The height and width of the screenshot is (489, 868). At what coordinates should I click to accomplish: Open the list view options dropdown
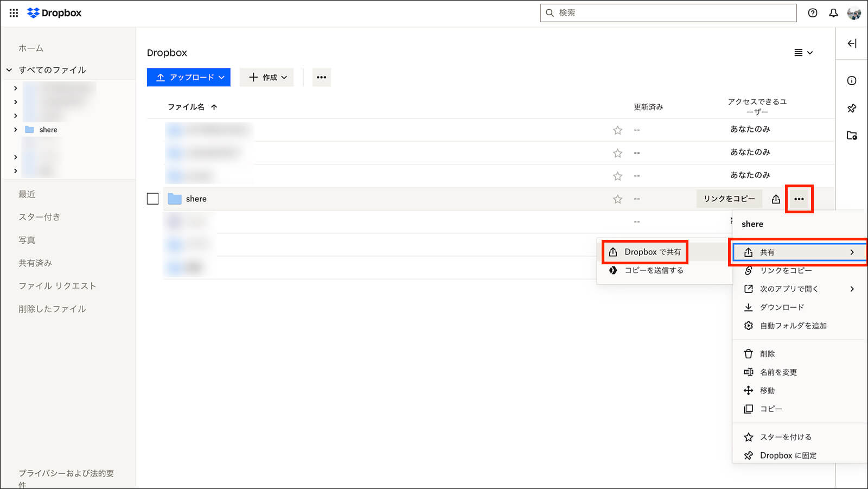803,53
